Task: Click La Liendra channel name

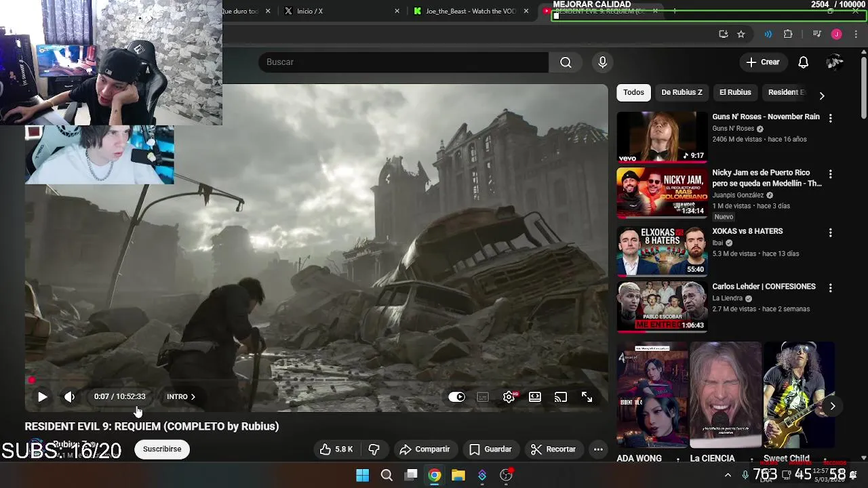Action: point(727,298)
